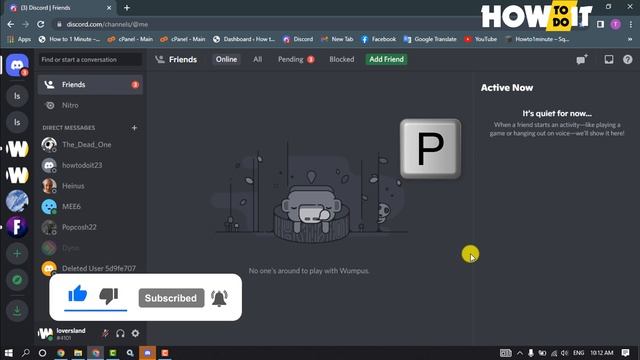
Task: Open Discord bookmark
Action: (298, 39)
